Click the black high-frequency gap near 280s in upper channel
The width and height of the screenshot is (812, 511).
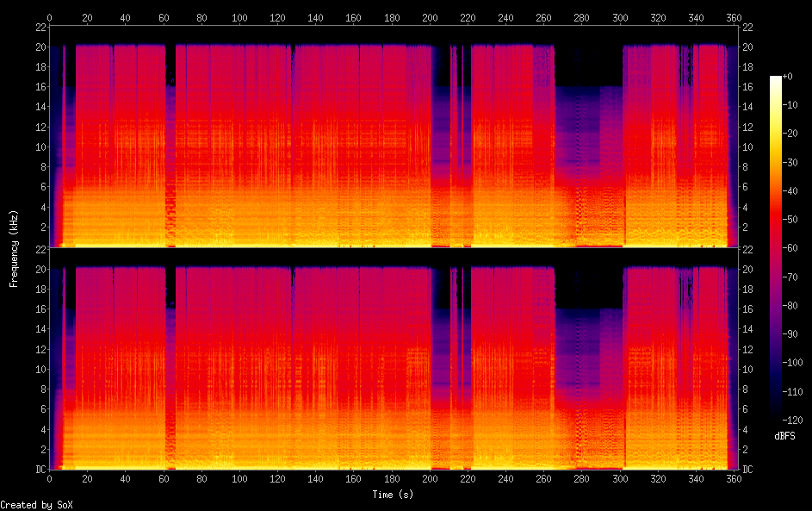click(590, 65)
